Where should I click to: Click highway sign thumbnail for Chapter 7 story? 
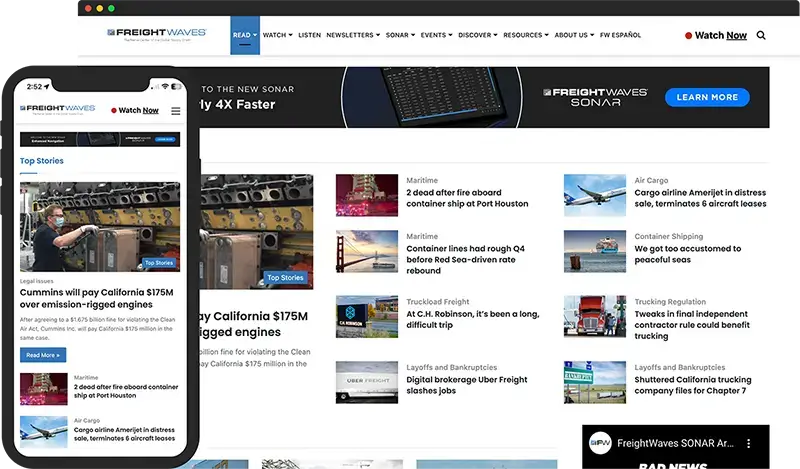tap(595, 382)
